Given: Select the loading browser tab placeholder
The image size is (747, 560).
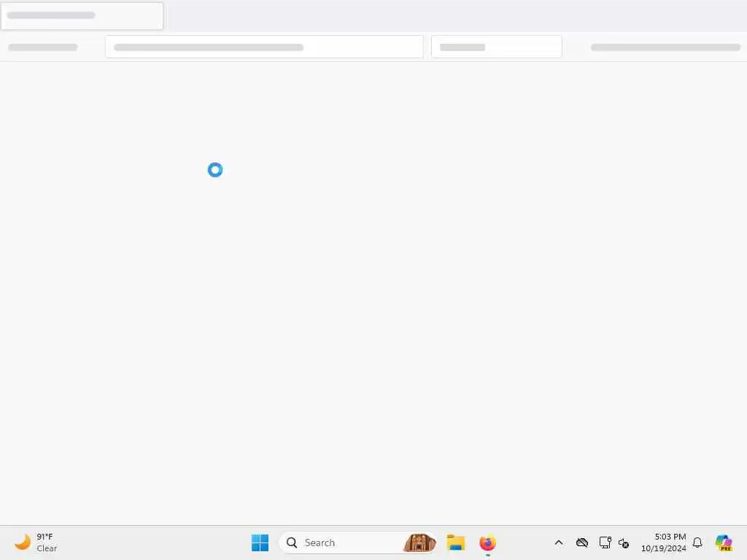Looking at the screenshot, I should click(82, 16).
